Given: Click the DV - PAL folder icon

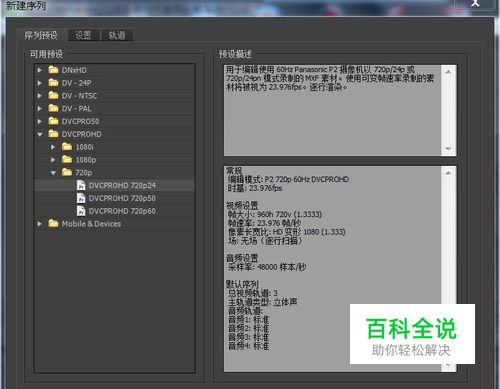Looking at the screenshot, I should [53, 108].
